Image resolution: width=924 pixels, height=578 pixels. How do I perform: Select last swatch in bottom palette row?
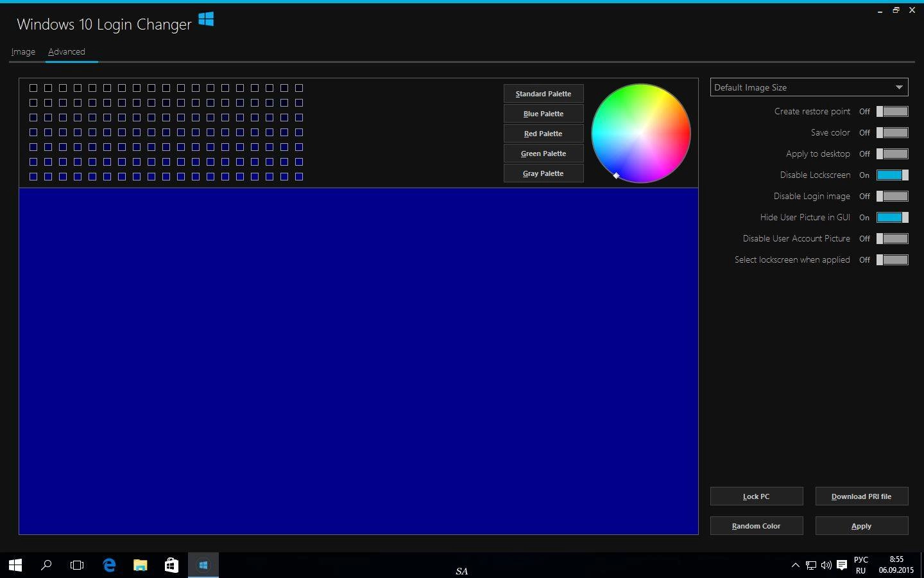tap(299, 177)
